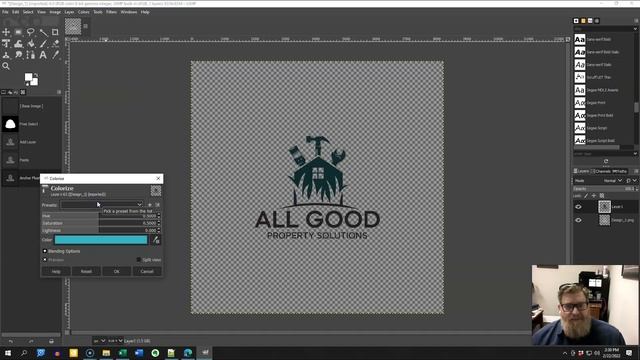
Task: Click the Help button in Colorize
Action: coord(56,271)
